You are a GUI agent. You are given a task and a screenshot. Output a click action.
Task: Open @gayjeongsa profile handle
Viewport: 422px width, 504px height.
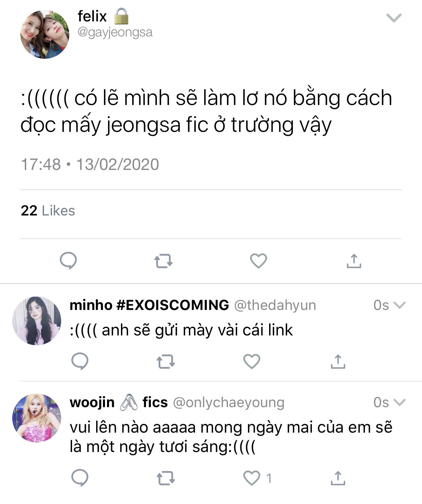[x=115, y=33]
